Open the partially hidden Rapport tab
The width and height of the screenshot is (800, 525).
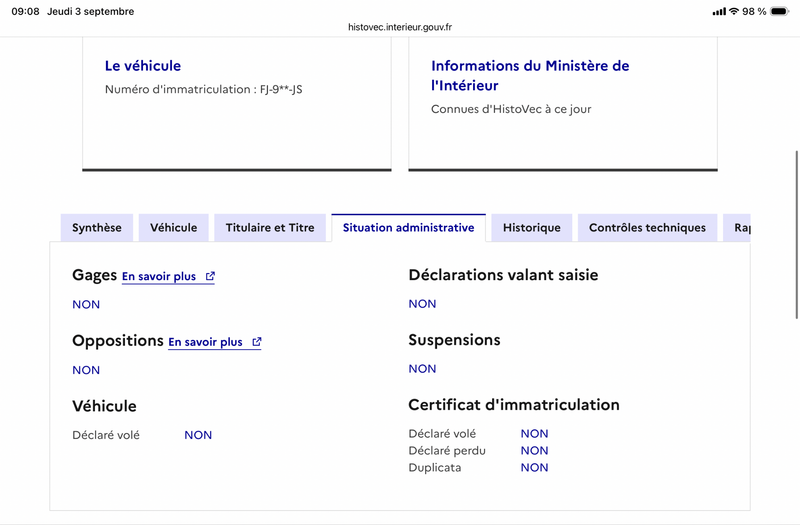pyautogui.click(x=737, y=228)
